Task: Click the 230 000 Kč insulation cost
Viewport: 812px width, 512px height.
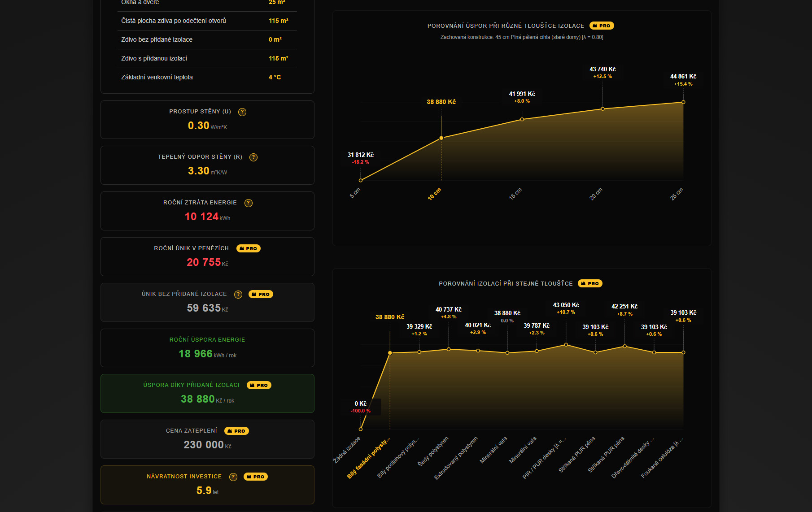Action: point(207,445)
